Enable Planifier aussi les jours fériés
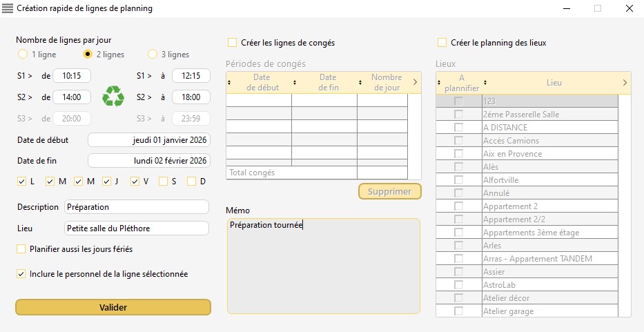 (21, 248)
